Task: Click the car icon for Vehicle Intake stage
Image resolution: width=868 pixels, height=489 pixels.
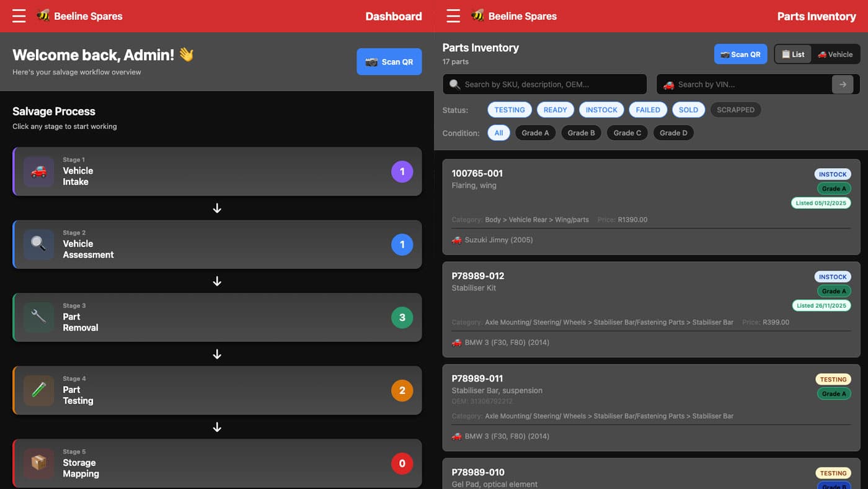Action: click(x=38, y=172)
